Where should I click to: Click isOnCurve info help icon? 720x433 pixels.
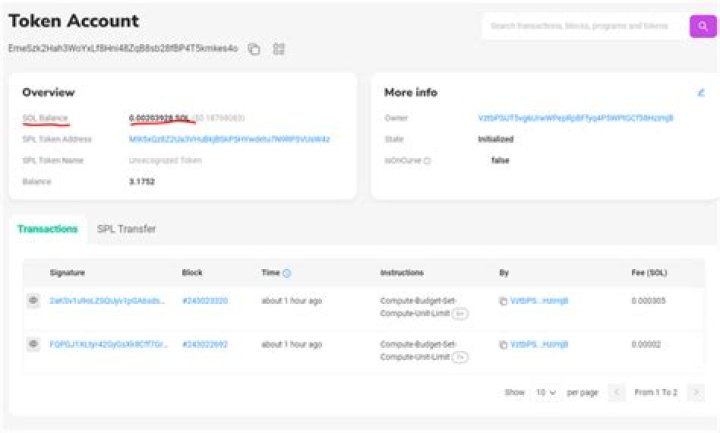[427, 161]
